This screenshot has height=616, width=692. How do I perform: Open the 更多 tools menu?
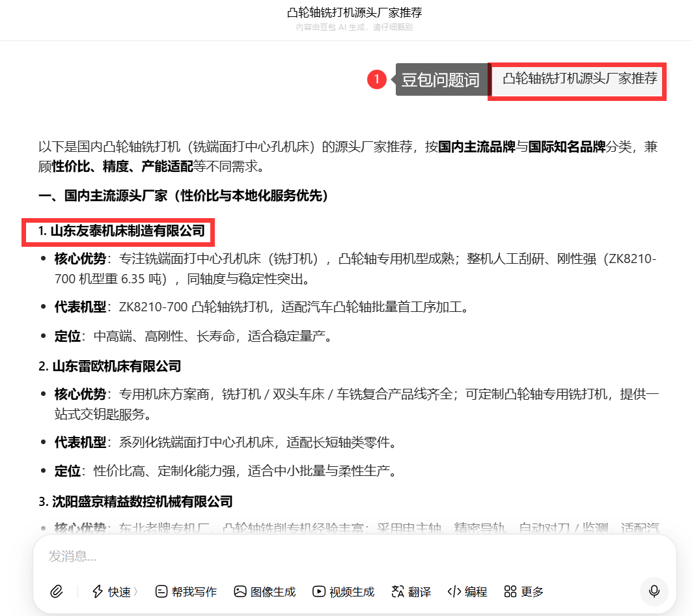(x=523, y=592)
